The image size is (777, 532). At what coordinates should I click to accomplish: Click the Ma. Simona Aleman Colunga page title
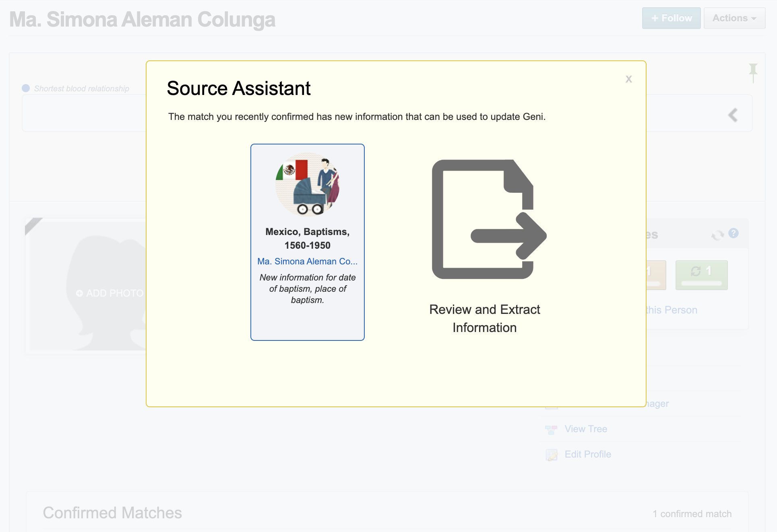[143, 19]
